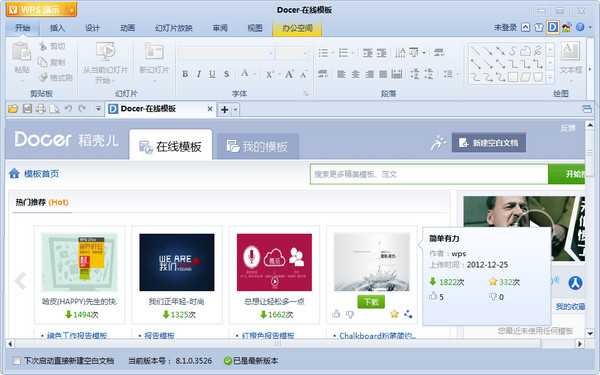Click the blue D Docer icon top right

tap(553, 28)
